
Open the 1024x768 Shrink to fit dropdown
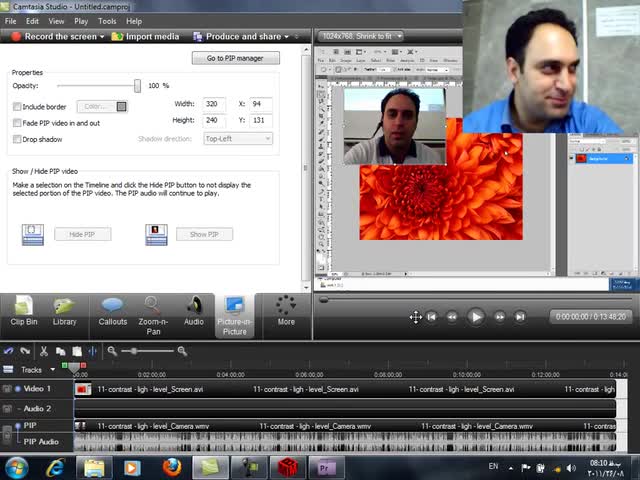pos(360,36)
